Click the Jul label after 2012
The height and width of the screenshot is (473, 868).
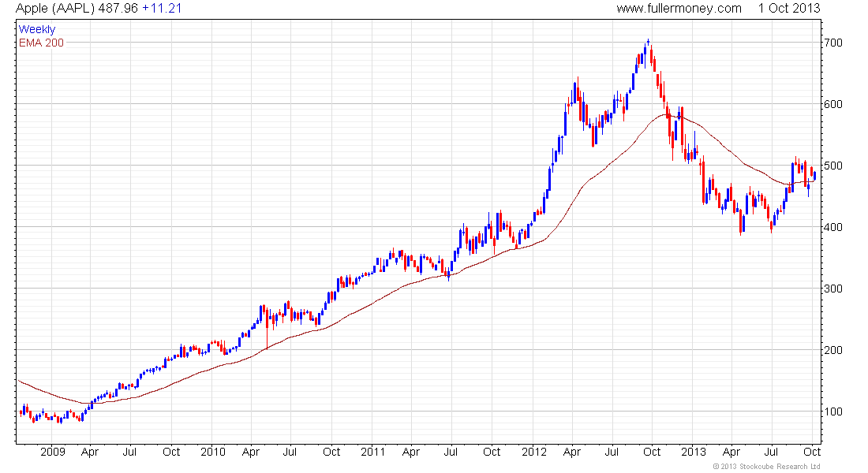tap(612, 452)
